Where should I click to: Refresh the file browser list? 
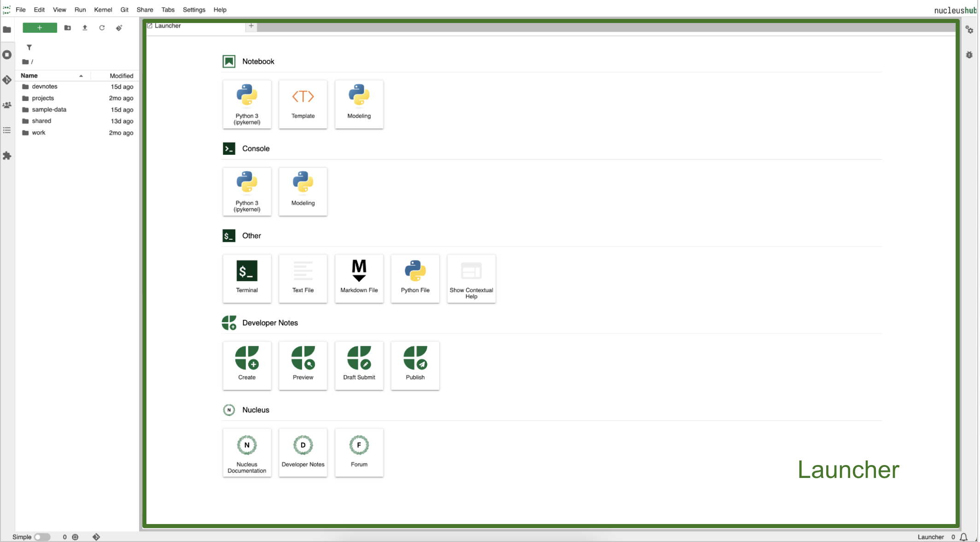102,28
